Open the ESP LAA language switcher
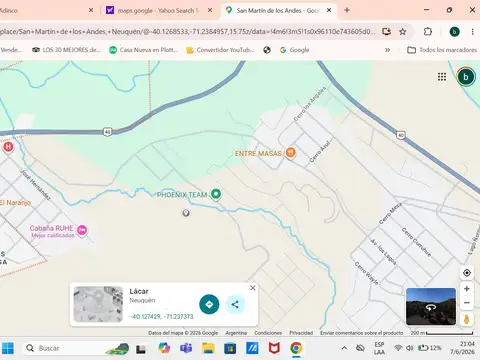 coord(379,348)
